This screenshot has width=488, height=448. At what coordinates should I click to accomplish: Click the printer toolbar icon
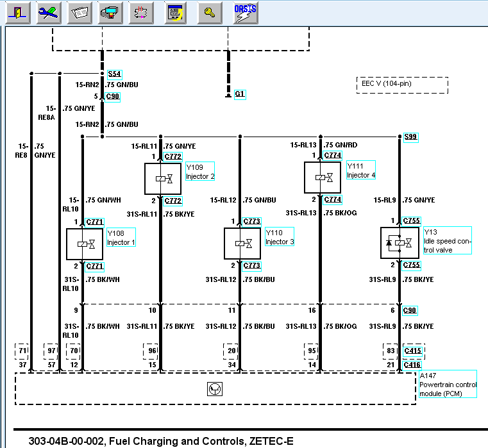pyautogui.click(x=110, y=13)
